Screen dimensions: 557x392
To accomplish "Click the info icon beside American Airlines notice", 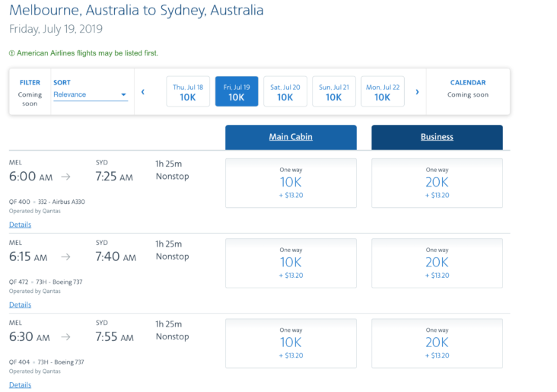I will click(11, 53).
